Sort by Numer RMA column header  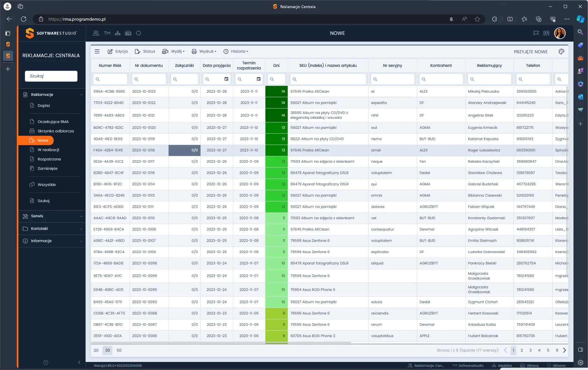110,66
